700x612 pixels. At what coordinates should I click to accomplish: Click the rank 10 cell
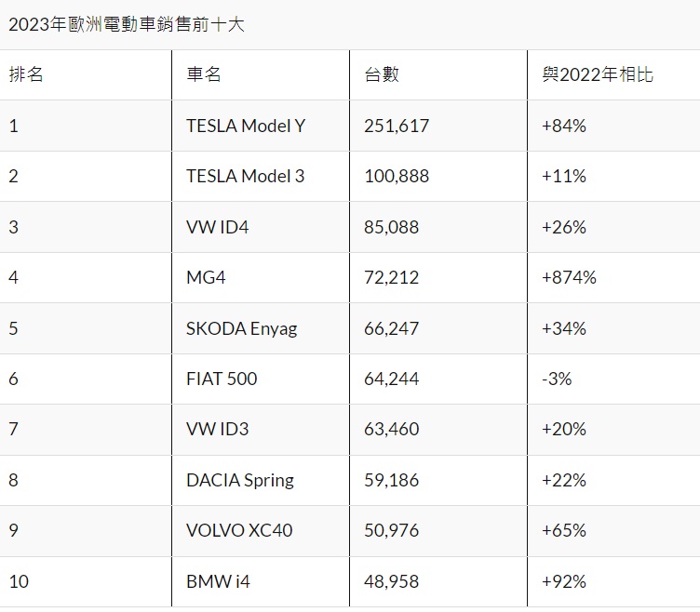click(19, 581)
